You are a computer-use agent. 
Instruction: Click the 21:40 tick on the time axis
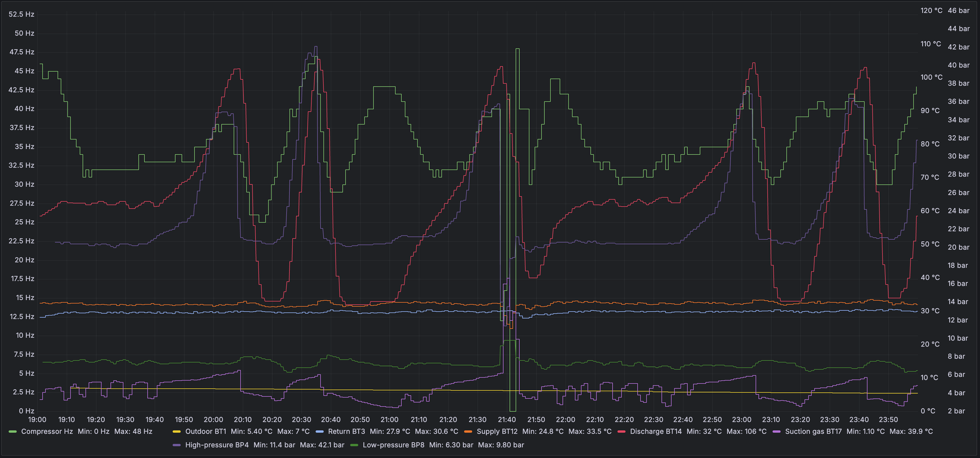pyautogui.click(x=507, y=420)
